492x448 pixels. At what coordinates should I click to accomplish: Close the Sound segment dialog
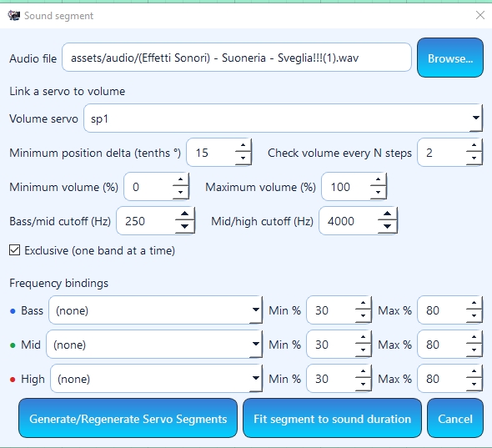[x=480, y=15]
